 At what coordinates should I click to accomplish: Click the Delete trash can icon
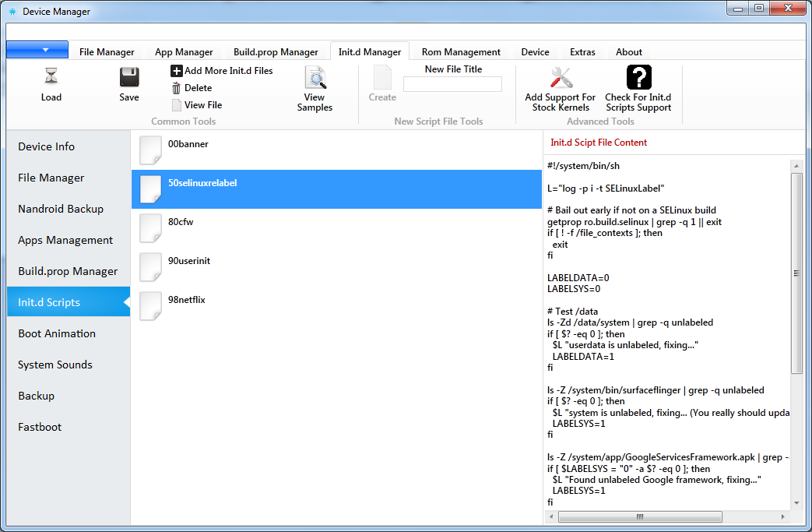(177, 88)
